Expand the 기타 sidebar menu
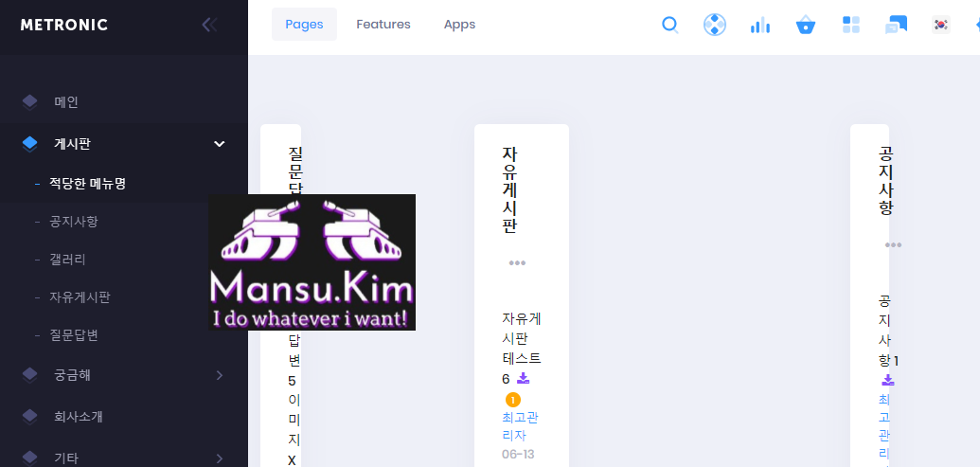This screenshot has width=980, height=467. [219, 458]
